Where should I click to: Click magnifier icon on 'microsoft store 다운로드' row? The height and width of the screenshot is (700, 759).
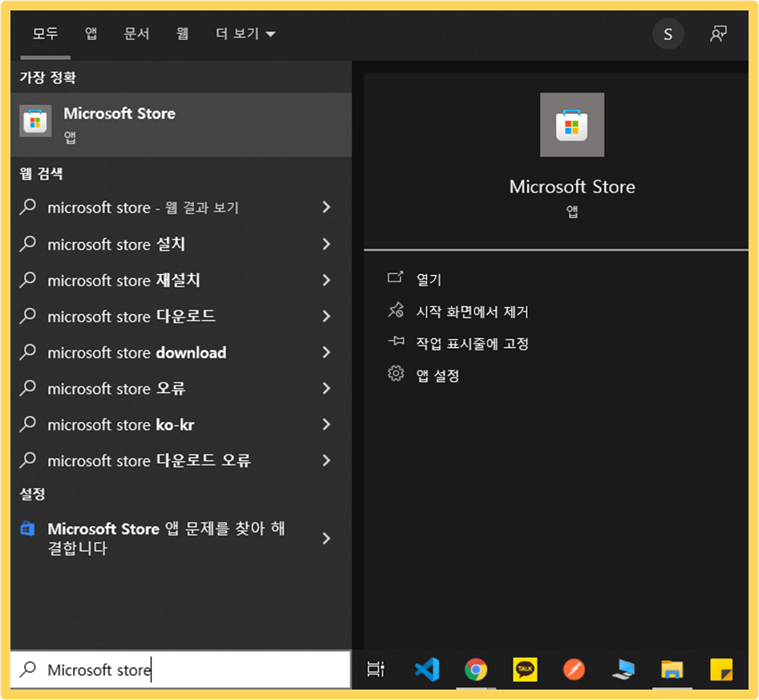[28, 317]
